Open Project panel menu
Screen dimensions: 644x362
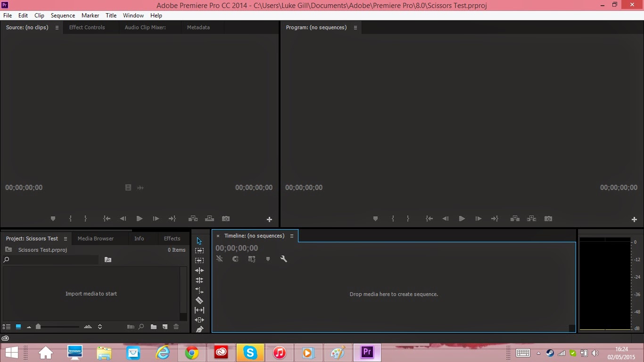(x=66, y=239)
